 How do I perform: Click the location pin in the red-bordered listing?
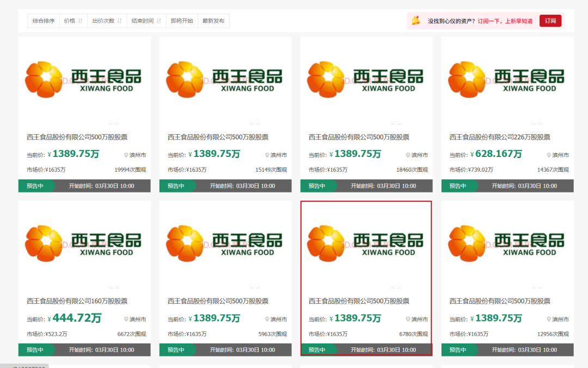coord(408,319)
